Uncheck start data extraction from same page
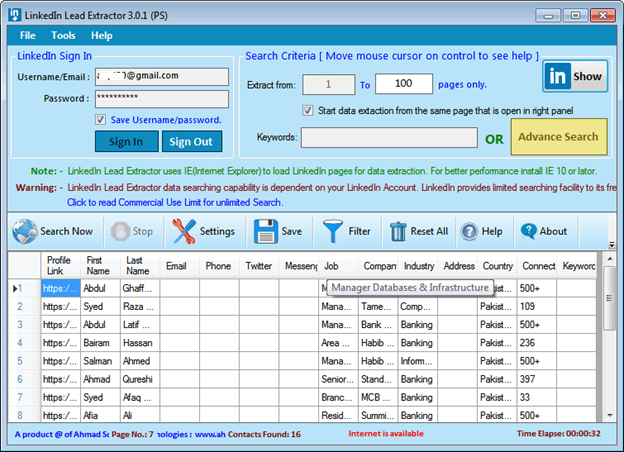Viewport: 624px width, 452px height. point(308,110)
